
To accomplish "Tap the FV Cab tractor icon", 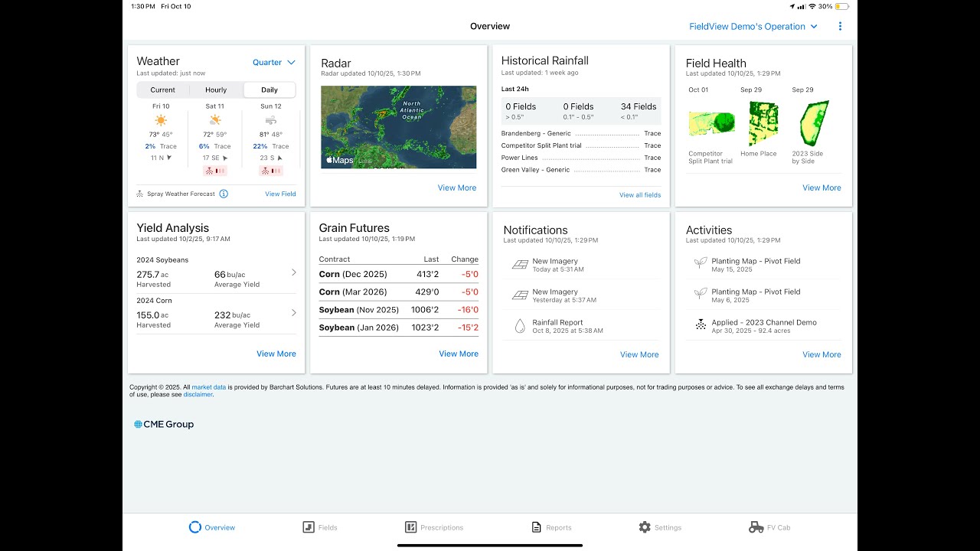I will (x=756, y=527).
